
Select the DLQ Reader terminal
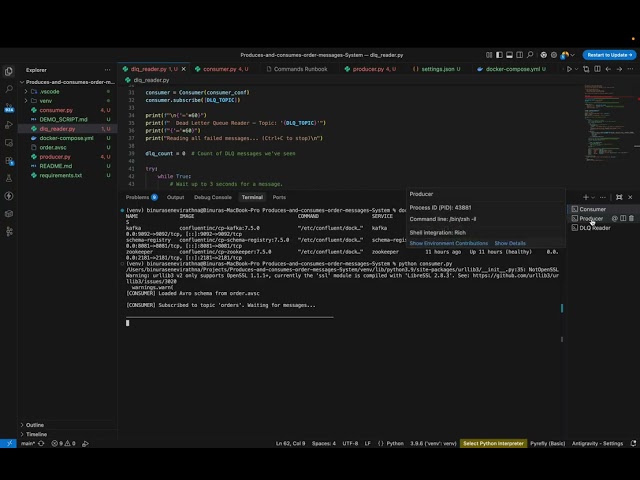tap(602, 228)
